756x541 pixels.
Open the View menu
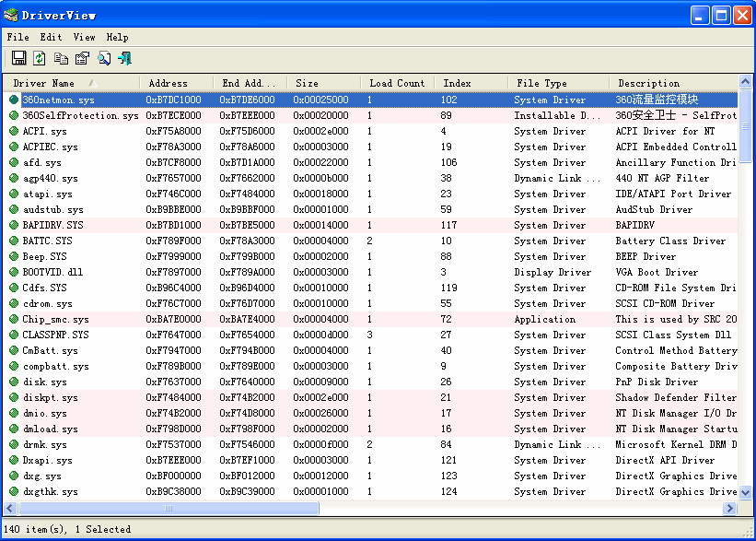84,37
